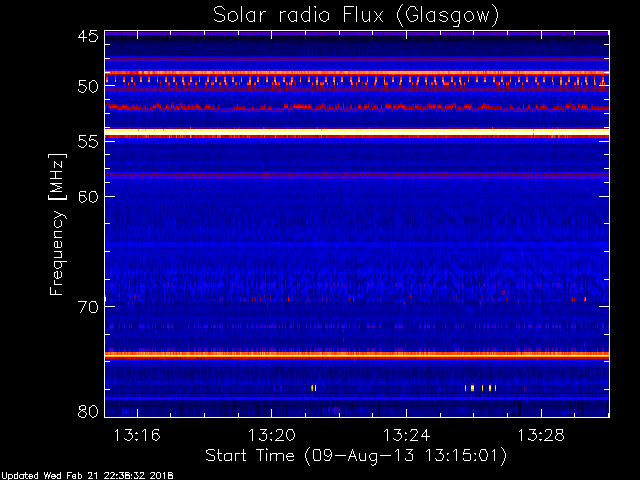Click the "Solar radio Flux (Glasgow)" plot title
640x480 pixels.
click(x=355, y=15)
